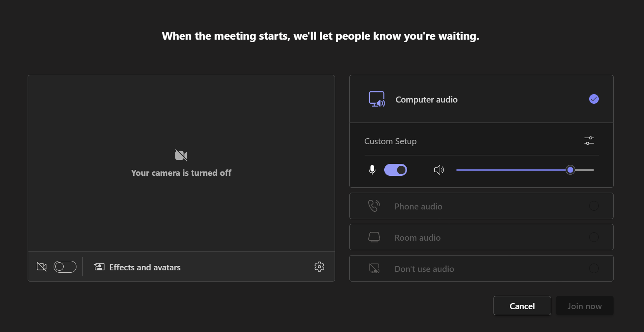The height and width of the screenshot is (332, 644).
Task: Open Effects and avatars
Action: click(x=137, y=267)
